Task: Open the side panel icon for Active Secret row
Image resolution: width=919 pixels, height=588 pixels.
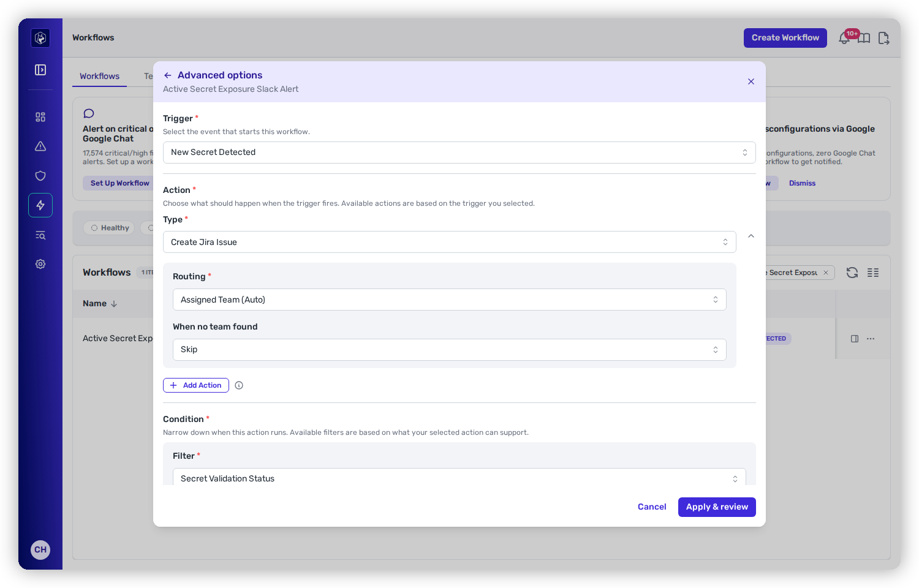Action: point(855,339)
